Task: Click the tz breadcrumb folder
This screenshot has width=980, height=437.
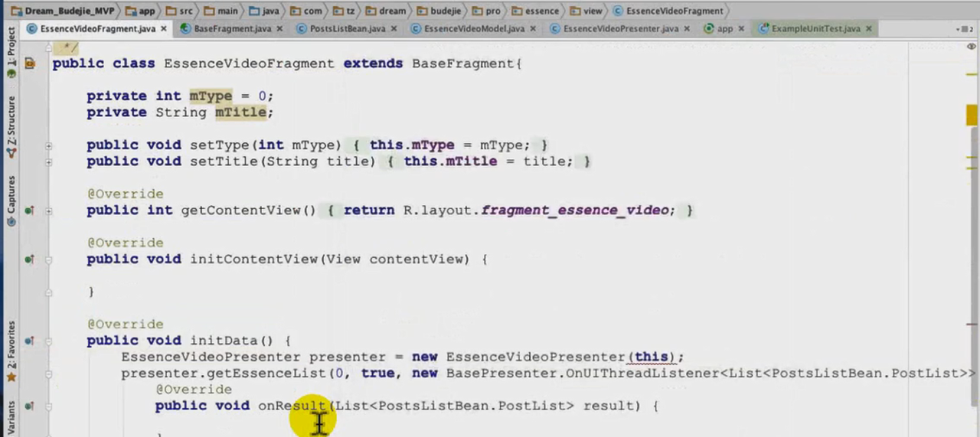Action: tap(342, 11)
